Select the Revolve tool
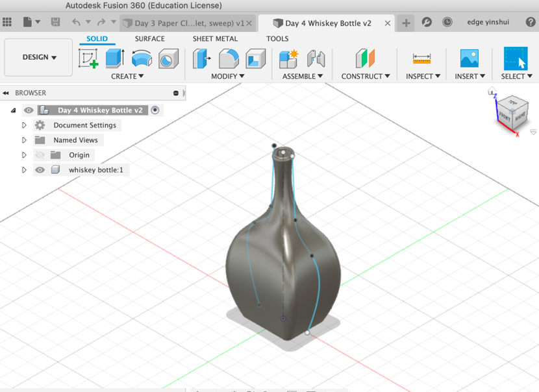Screen dimensions: 539x392 pos(142,58)
